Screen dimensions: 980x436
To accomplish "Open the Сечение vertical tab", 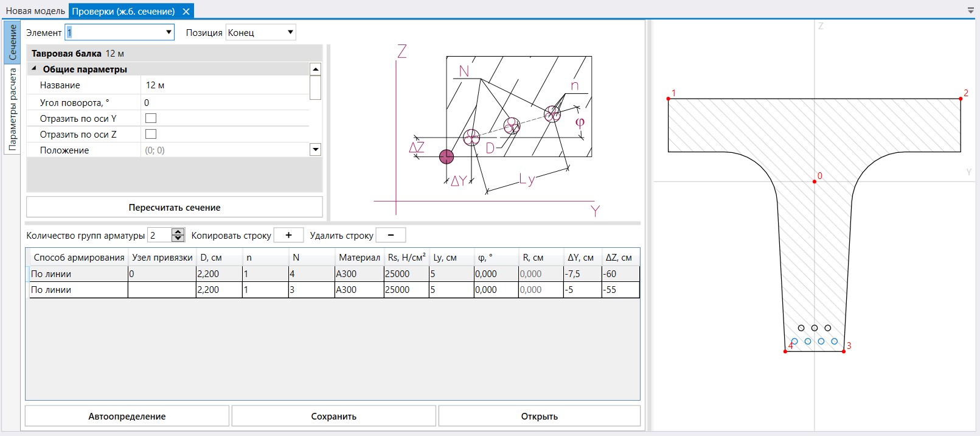I will (12, 43).
